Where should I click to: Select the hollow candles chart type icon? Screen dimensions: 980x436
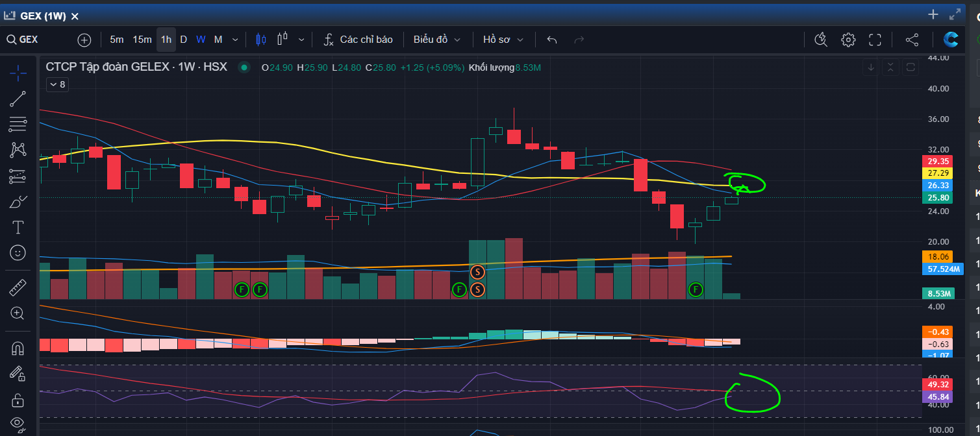pyautogui.click(x=283, y=40)
